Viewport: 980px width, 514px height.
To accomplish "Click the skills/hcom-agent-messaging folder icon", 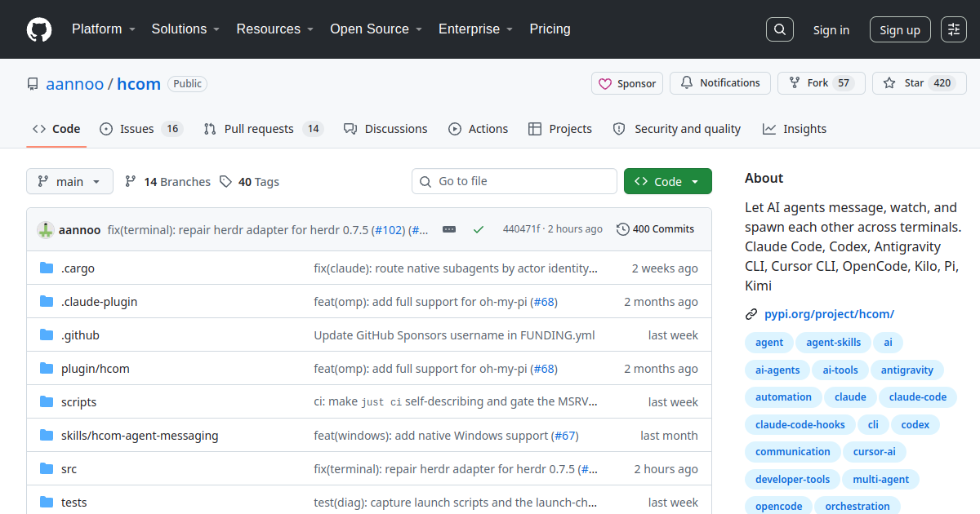I will point(47,436).
